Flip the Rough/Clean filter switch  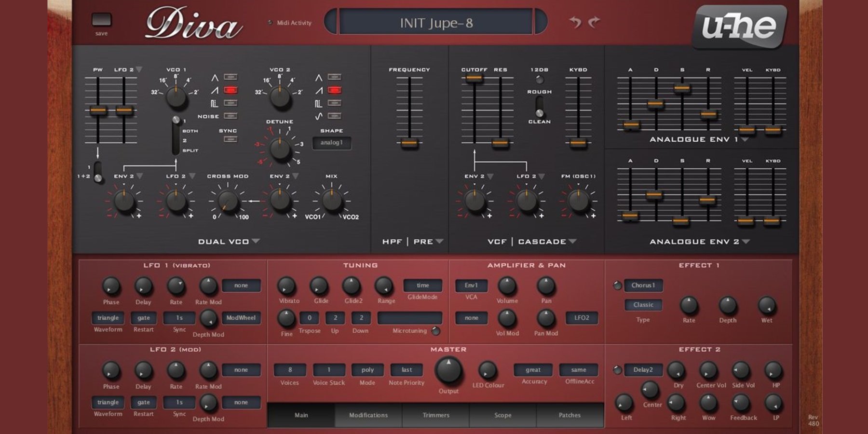540,107
